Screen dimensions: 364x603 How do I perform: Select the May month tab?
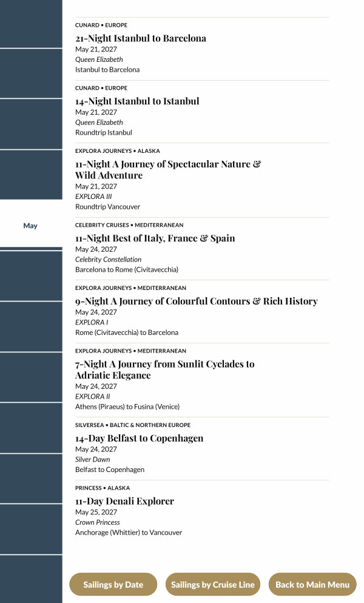(30, 225)
